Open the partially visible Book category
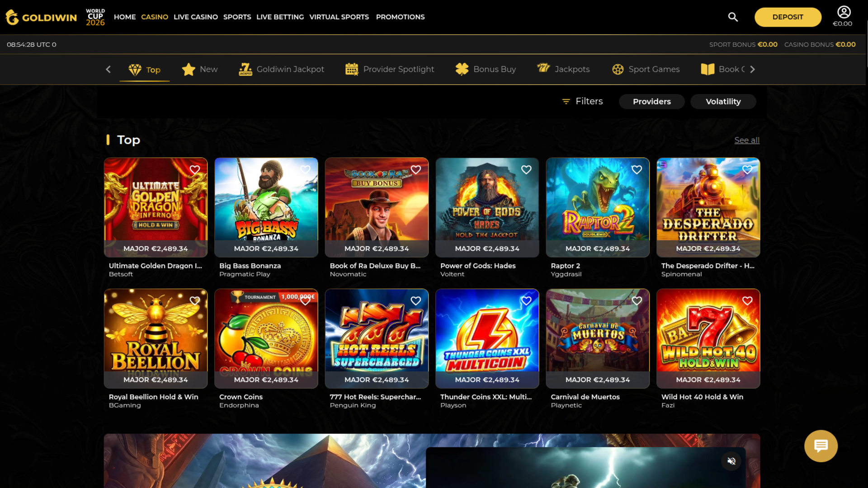The width and height of the screenshot is (868, 488). tap(722, 70)
